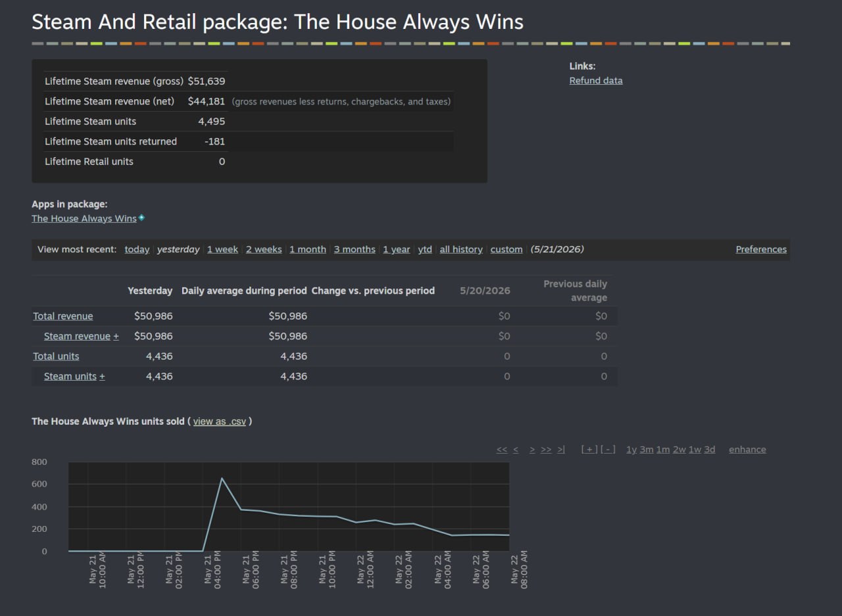Expand the Steam units breakdown with plus

click(x=102, y=377)
